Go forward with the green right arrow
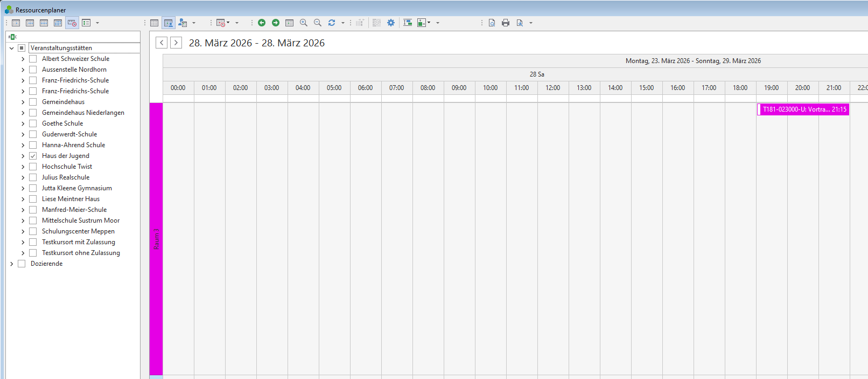 (276, 23)
